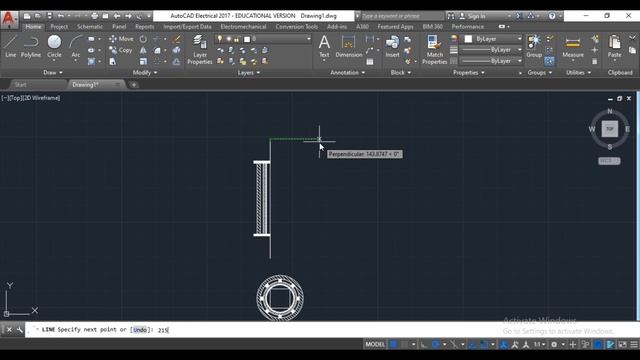This screenshot has width=640, height=360.
Task: Toggle polar tracking in status bar
Action: tap(435, 344)
